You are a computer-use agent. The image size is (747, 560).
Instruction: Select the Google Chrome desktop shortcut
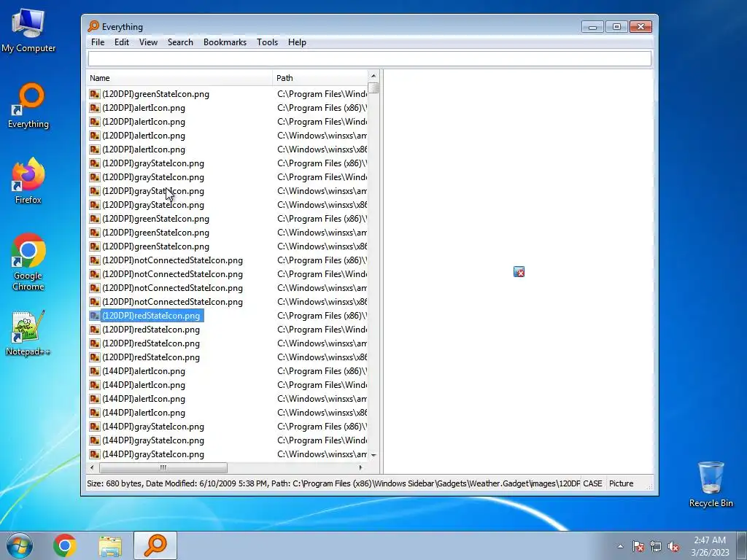point(28,262)
